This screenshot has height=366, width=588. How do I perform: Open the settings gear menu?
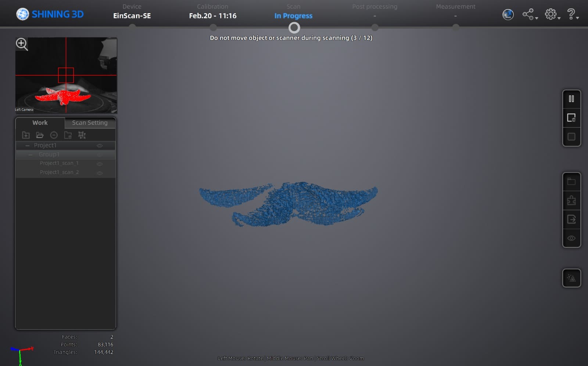pyautogui.click(x=552, y=15)
